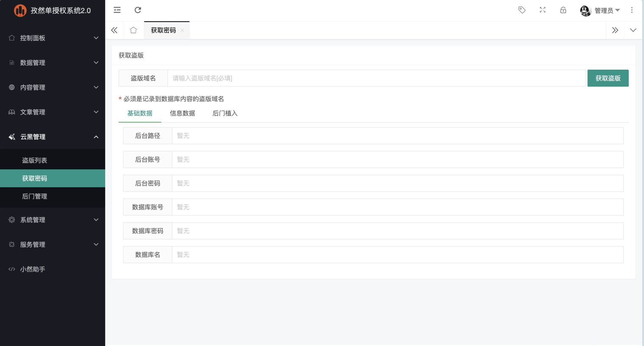Click the icon beside 服务管理
Screen dimensions: 644x346
(x=12, y=245)
